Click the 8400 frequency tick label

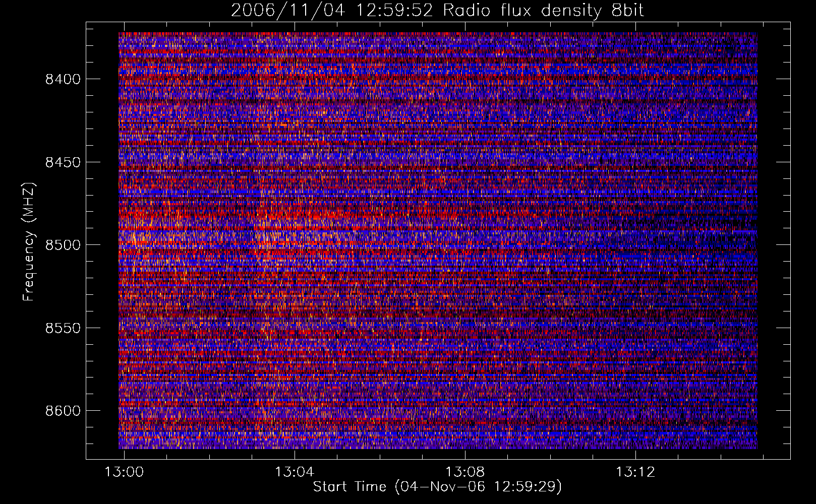[x=63, y=79]
